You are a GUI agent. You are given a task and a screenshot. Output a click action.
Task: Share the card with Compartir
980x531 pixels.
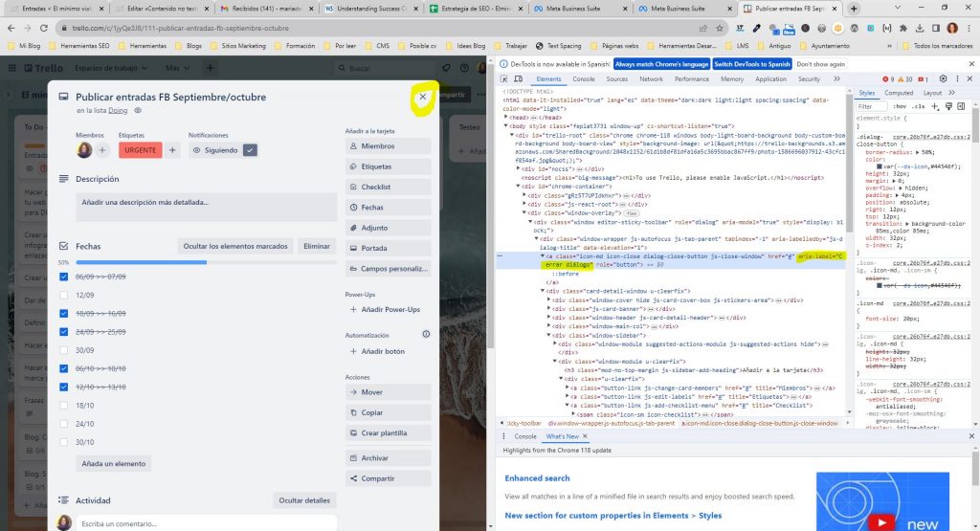tap(388, 478)
